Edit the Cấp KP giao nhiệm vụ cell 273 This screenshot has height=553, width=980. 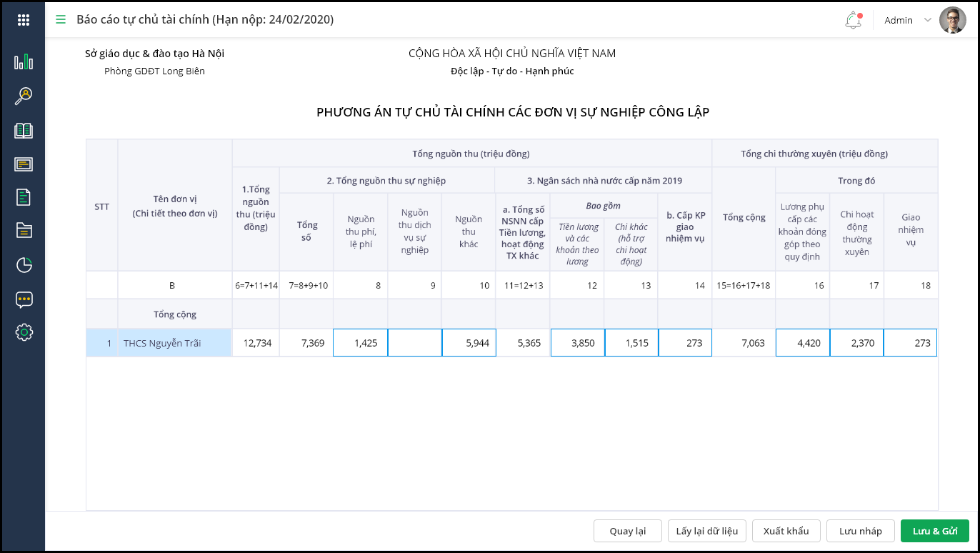(x=685, y=343)
